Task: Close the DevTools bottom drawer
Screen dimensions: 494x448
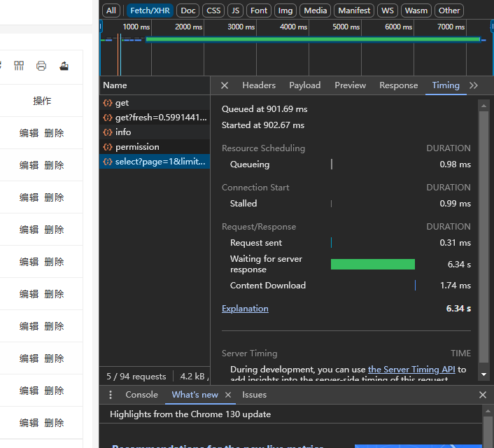Action: (482, 395)
